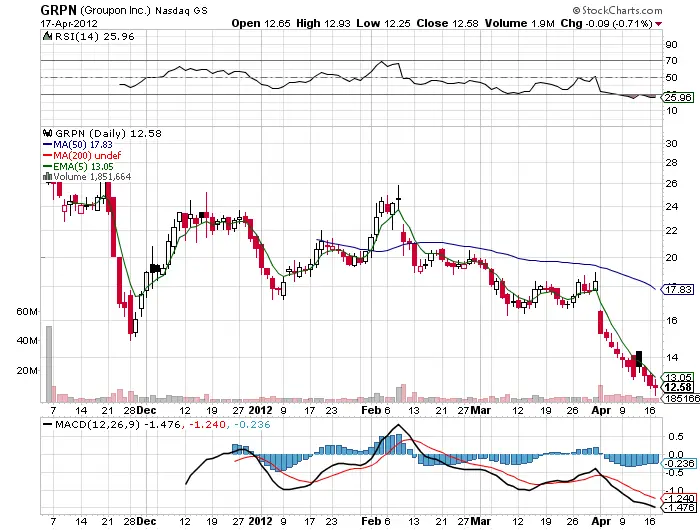Click the MA(200) undef legend text
This screenshot has height=530, width=700.
pyautogui.click(x=87, y=155)
